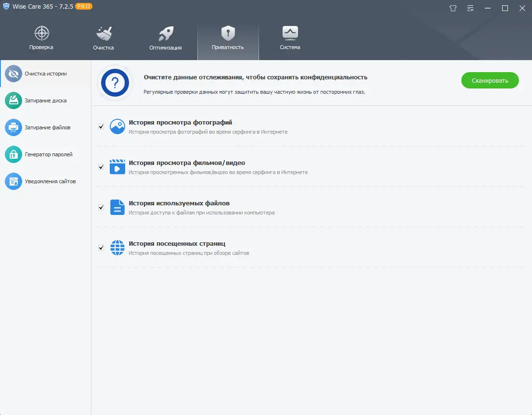Click the История просмотра фильмов/видео clapperboard icon

pos(117,167)
